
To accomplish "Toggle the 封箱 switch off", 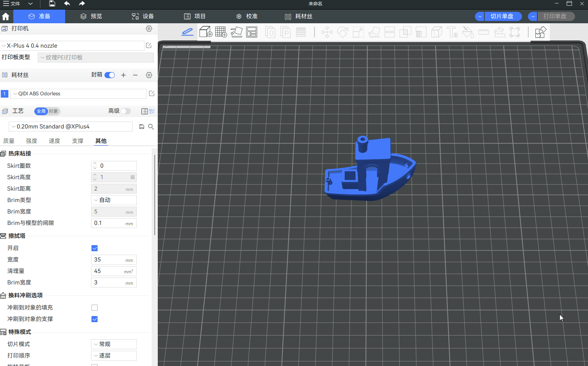I will [x=110, y=75].
